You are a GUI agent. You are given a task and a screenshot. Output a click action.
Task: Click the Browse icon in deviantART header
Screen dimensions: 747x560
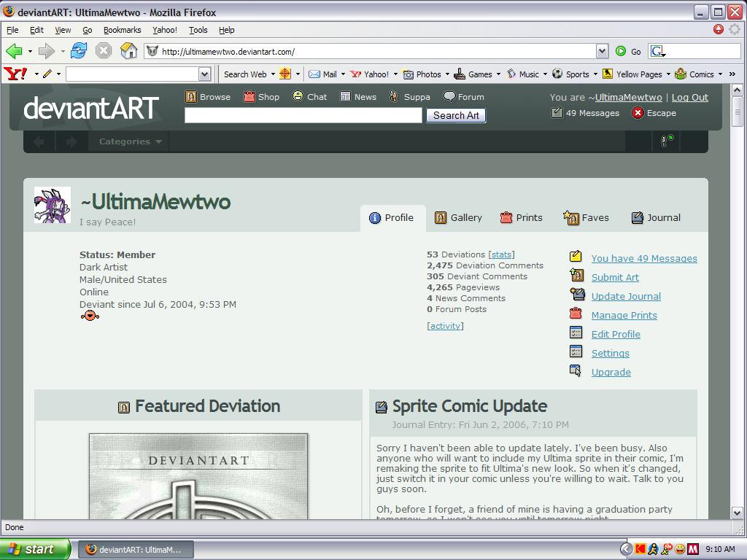pos(191,97)
